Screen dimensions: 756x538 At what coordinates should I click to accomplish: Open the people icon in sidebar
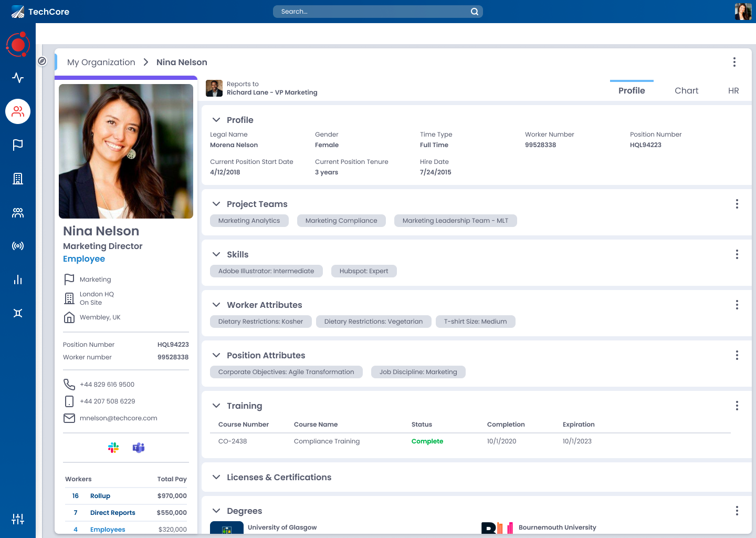[18, 111]
